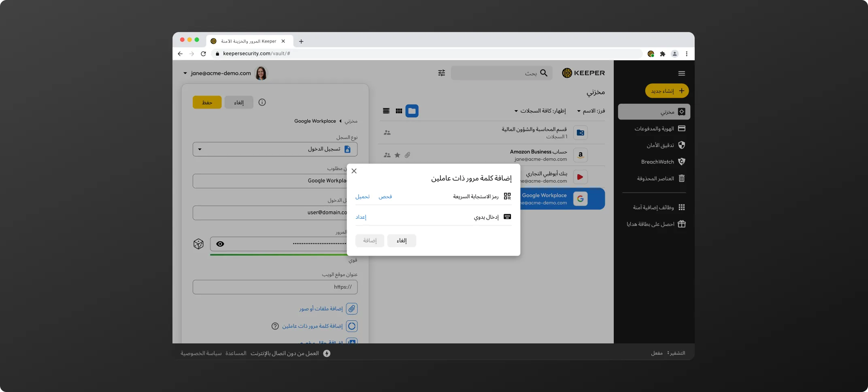Click the dice password generator icon
Viewport: 868px width, 392px height.
[198, 244]
